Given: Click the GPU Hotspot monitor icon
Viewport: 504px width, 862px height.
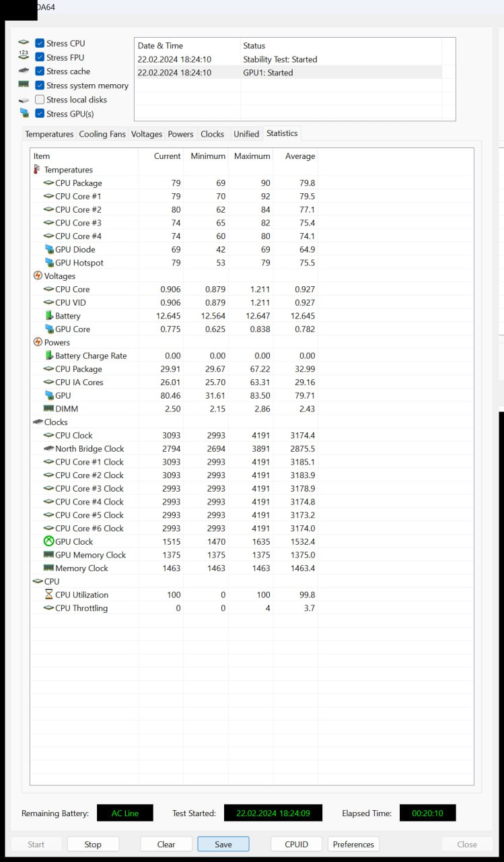Looking at the screenshot, I should point(48,263).
